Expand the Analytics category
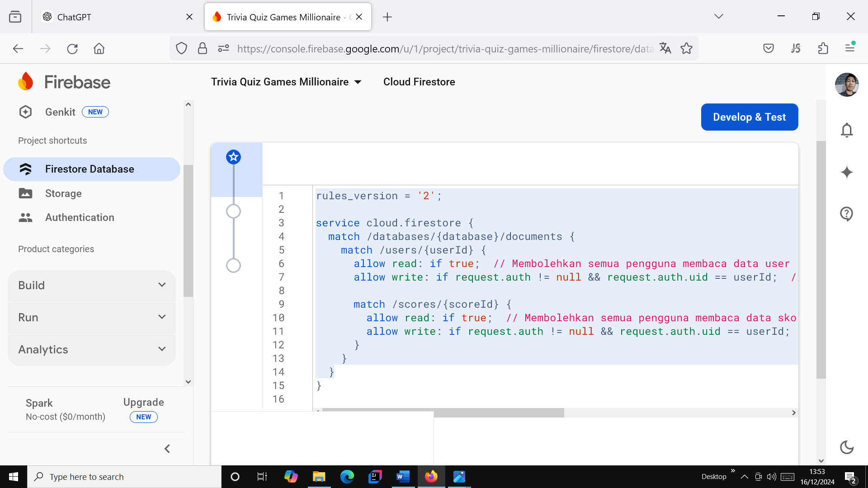Viewport: 868px width, 488px height. [92, 350]
